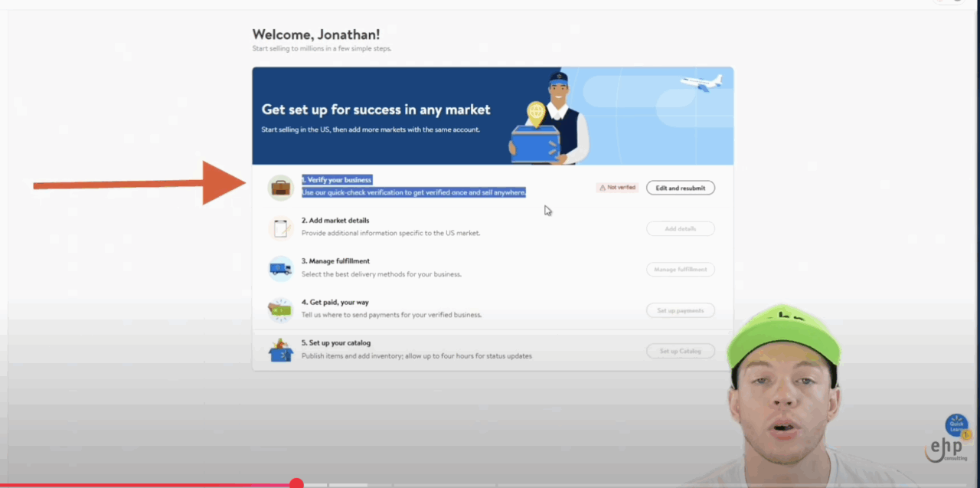This screenshot has height=488, width=980.
Task: Click the red video scrubber handle
Action: click(x=296, y=484)
